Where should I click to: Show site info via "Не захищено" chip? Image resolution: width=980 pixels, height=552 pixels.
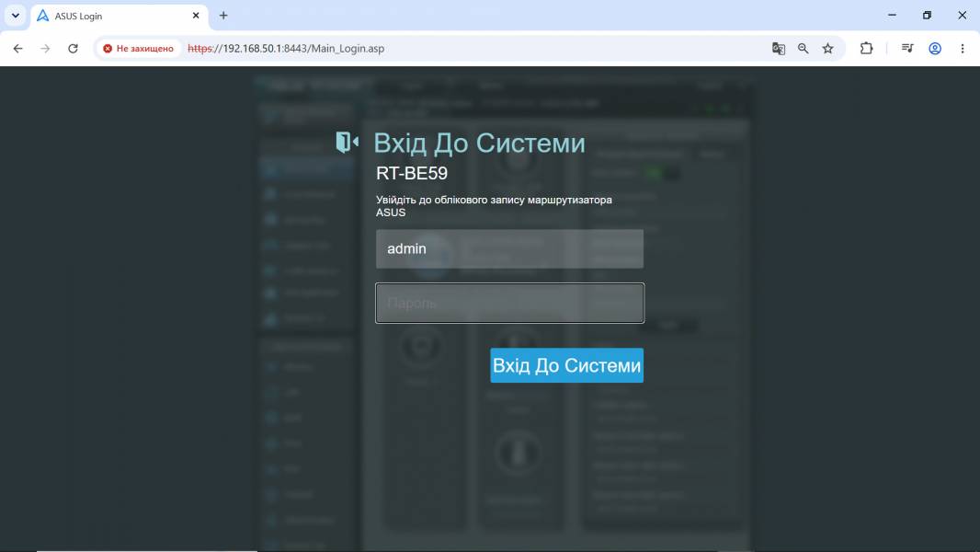(139, 48)
